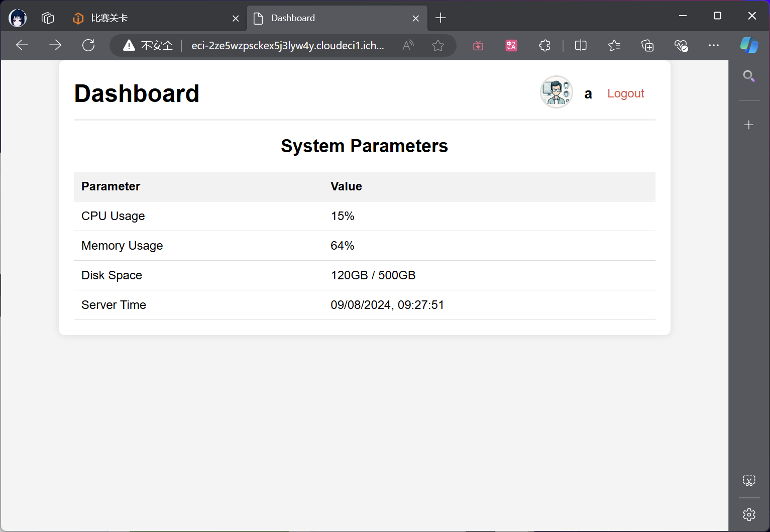Select the CPU Usage row label
This screenshot has width=770, height=532.
click(113, 216)
